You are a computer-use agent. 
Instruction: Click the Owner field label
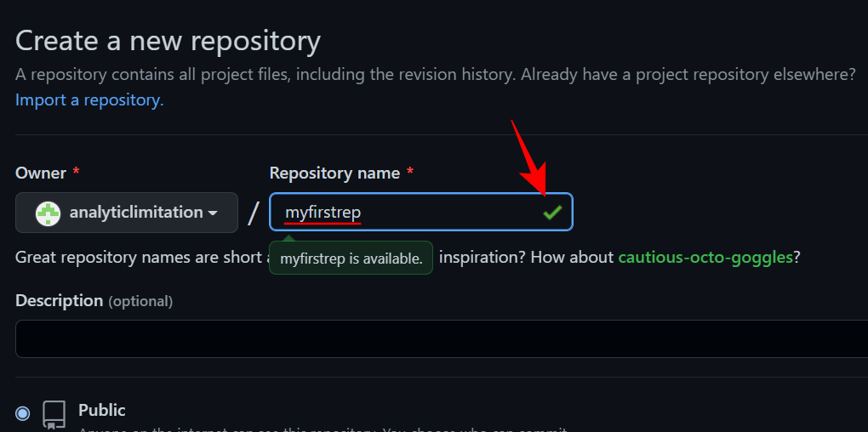coord(40,173)
